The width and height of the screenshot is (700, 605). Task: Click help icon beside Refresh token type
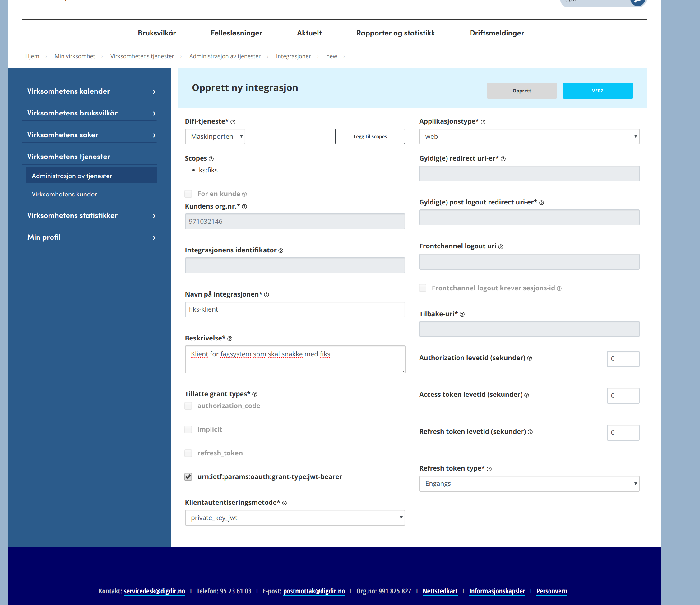(489, 469)
